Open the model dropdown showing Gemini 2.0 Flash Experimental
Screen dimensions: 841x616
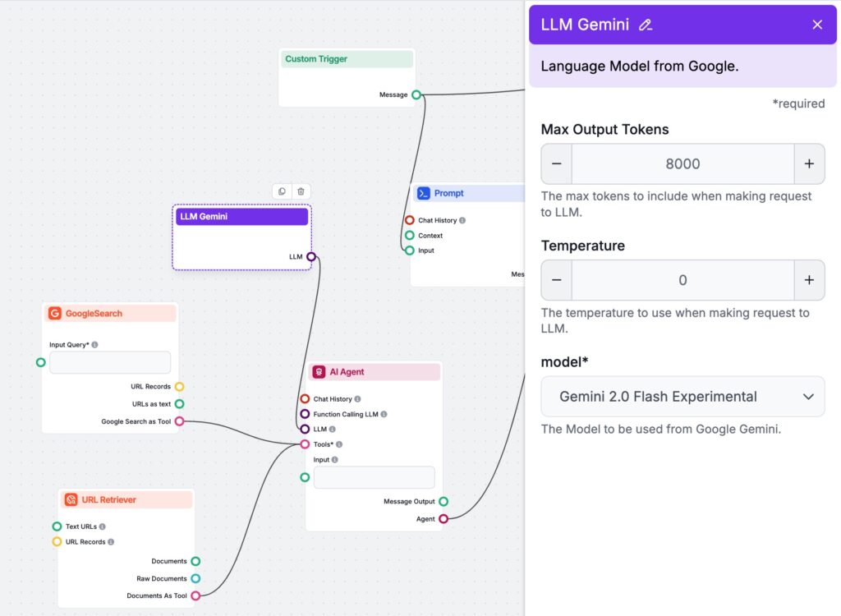[682, 397]
